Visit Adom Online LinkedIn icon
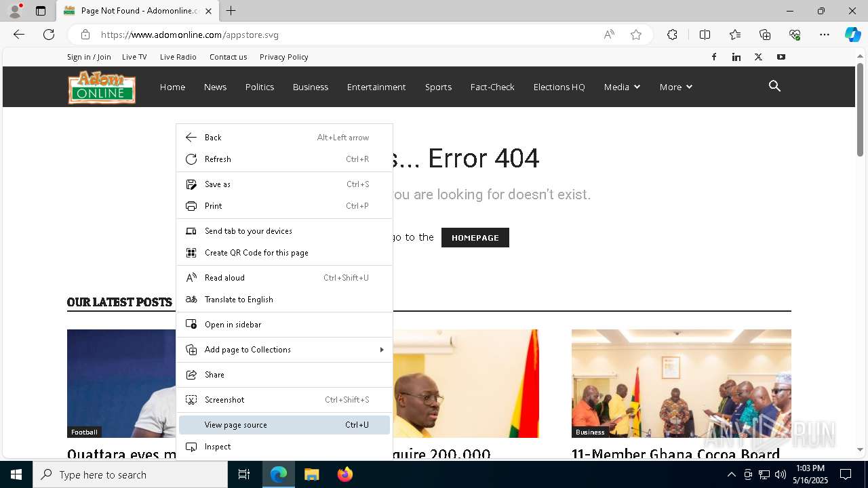Image resolution: width=868 pixels, height=488 pixels. point(736,57)
